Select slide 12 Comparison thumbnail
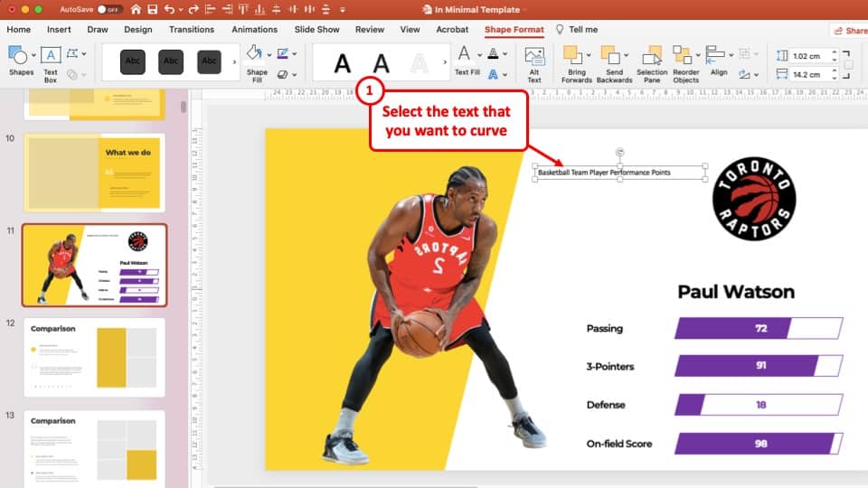 coord(94,357)
